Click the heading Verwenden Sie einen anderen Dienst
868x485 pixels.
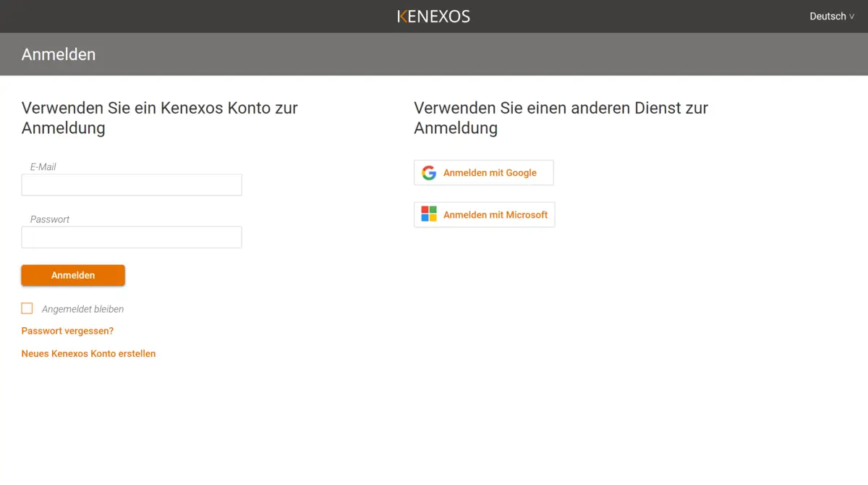click(x=561, y=118)
